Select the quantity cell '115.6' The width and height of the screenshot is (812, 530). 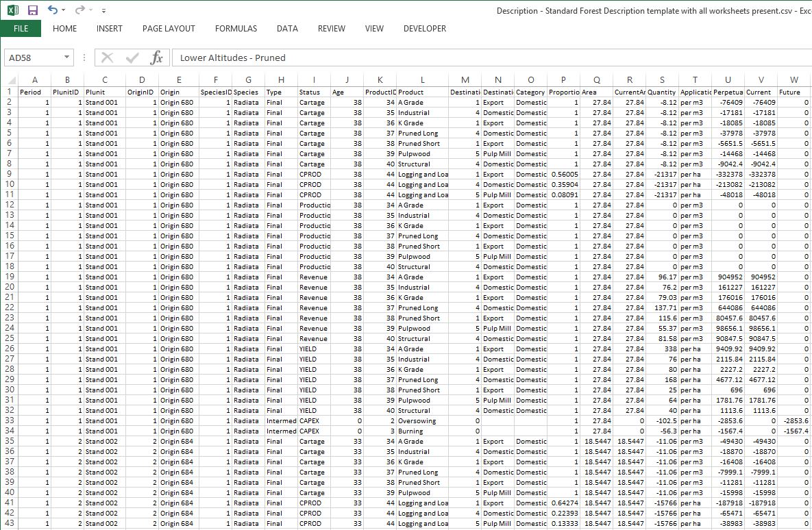[x=662, y=318]
